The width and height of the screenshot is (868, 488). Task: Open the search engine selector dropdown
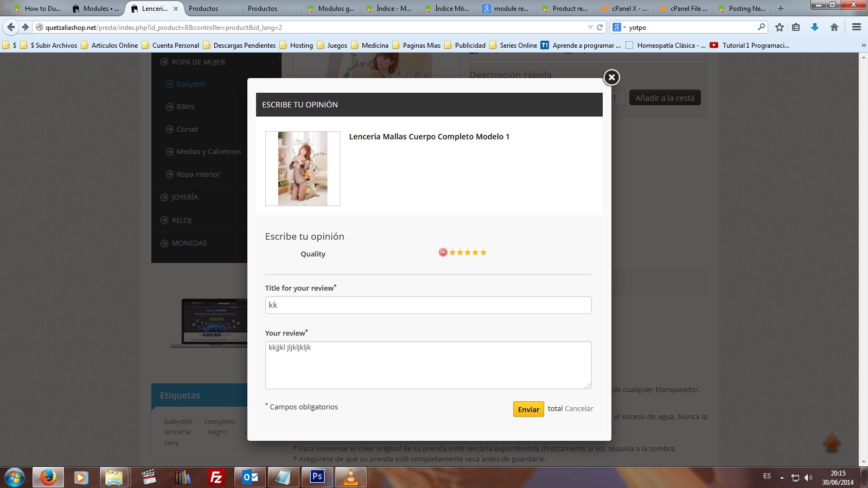[x=619, y=27]
